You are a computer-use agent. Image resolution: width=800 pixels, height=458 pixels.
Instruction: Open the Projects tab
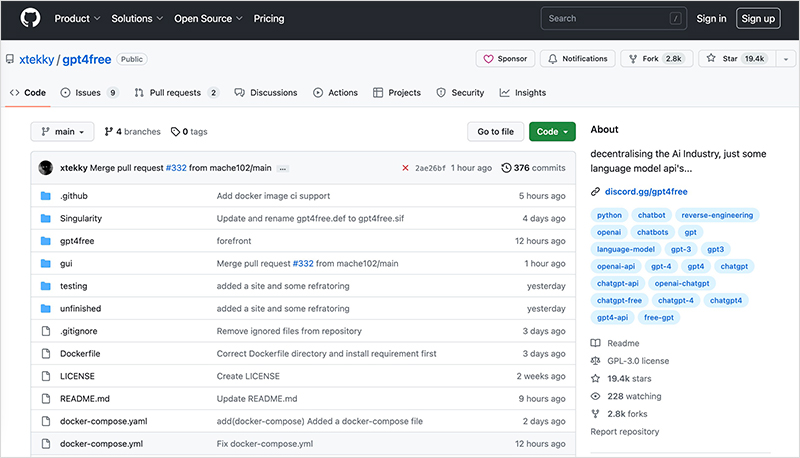pos(397,93)
